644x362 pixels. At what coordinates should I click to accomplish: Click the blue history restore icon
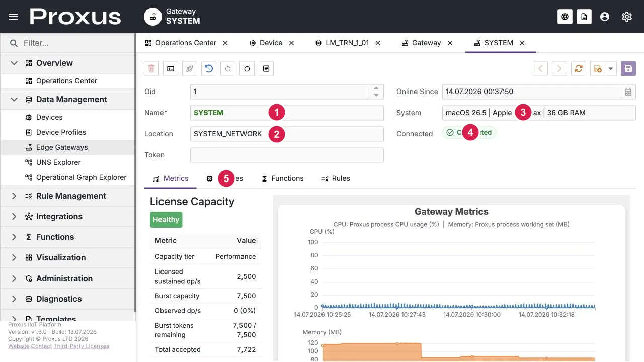209,69
